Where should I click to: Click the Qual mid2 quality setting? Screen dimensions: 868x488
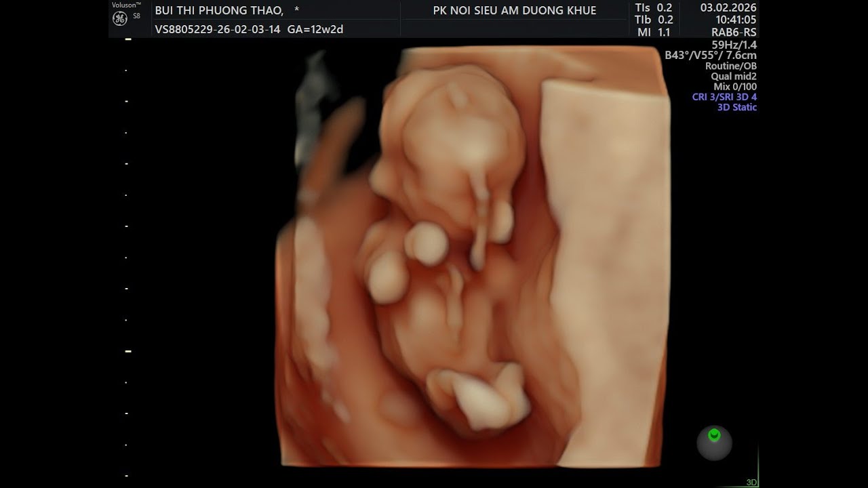coord(734,77)
